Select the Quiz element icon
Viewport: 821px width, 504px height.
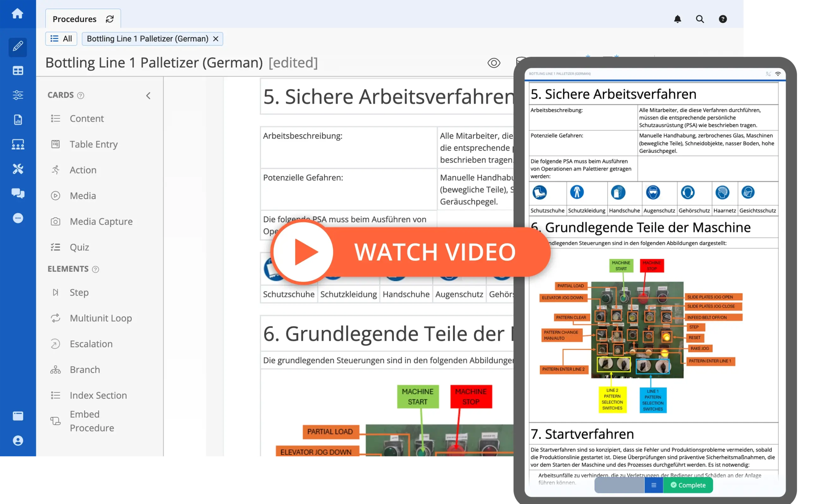(56, 247)
